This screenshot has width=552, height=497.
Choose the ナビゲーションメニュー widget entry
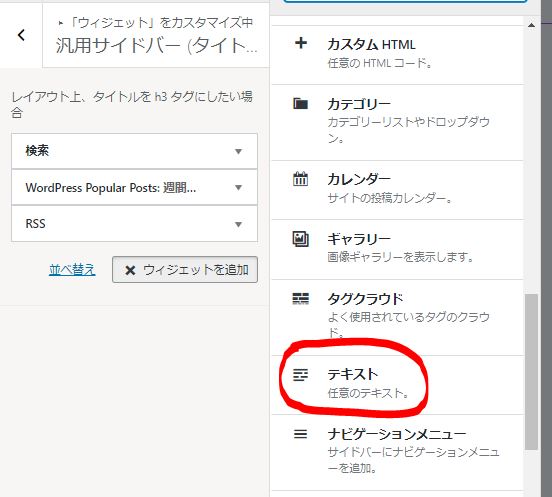[x=397, y=453]
